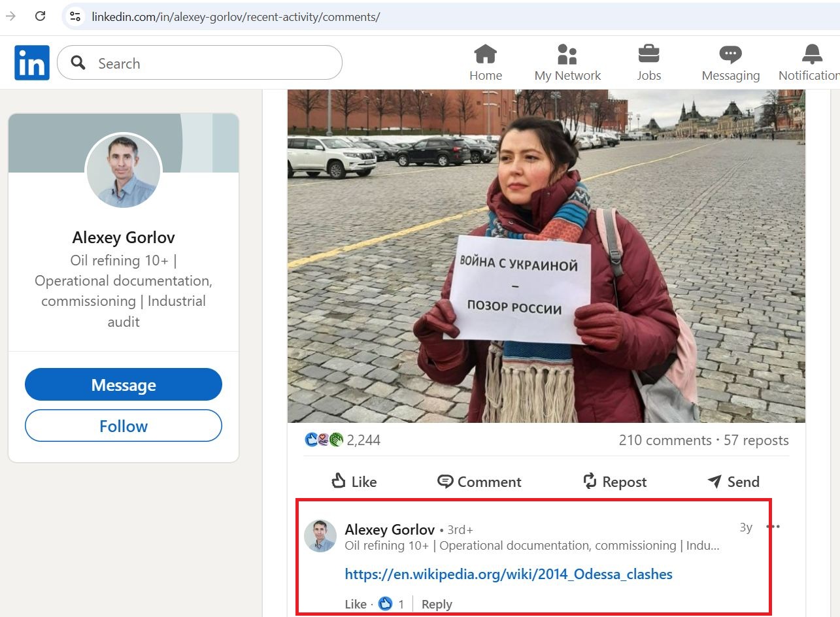Open the Wikipedia 2014 Odessa clashes link
This screenshot has height=617, width=840.
pos(509,574)
